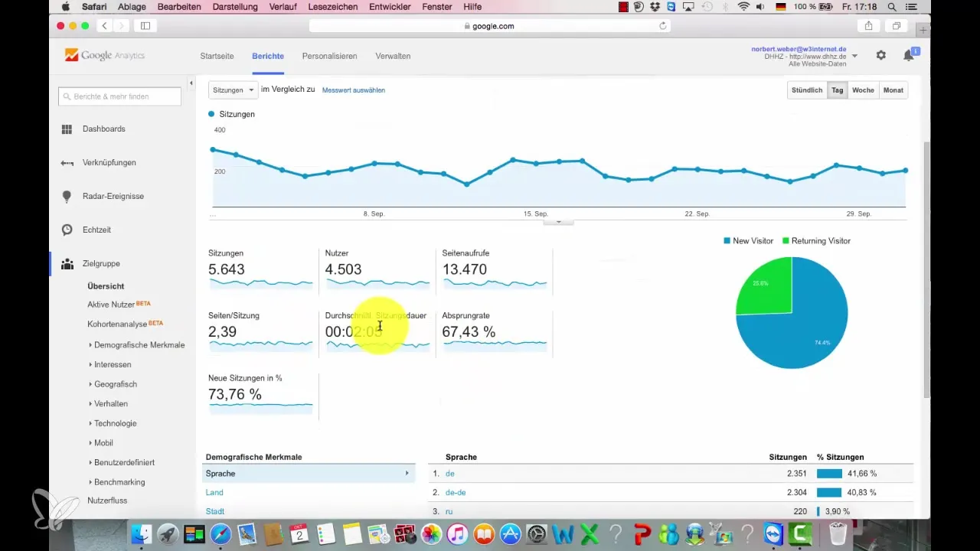
Task: Open the Analytics settings gear
Action: (x=881, y=56)
